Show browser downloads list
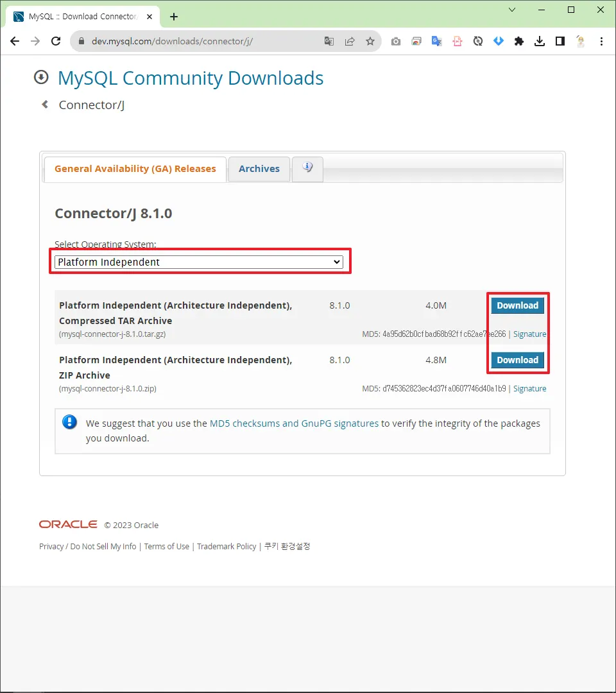616x693 pixels. coord(540,41)
